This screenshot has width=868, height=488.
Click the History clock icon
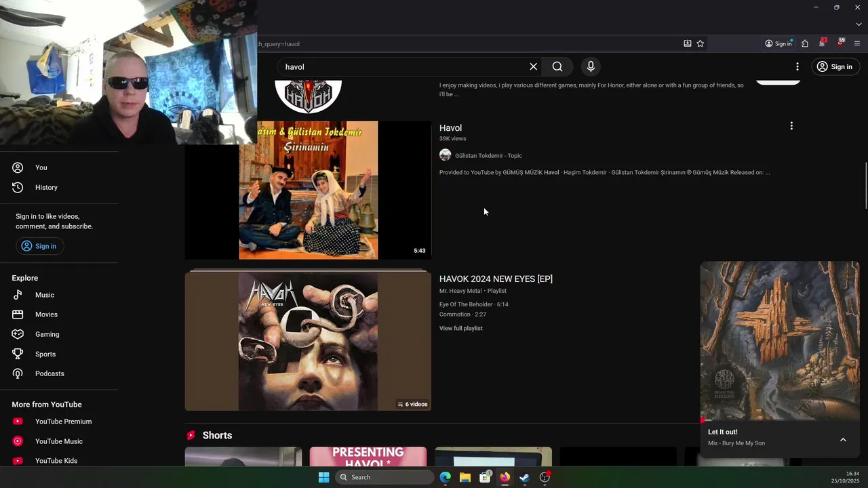[18, 187]
